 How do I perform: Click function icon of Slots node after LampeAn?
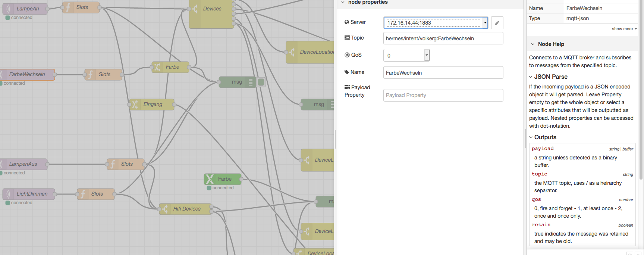point(68,7)
